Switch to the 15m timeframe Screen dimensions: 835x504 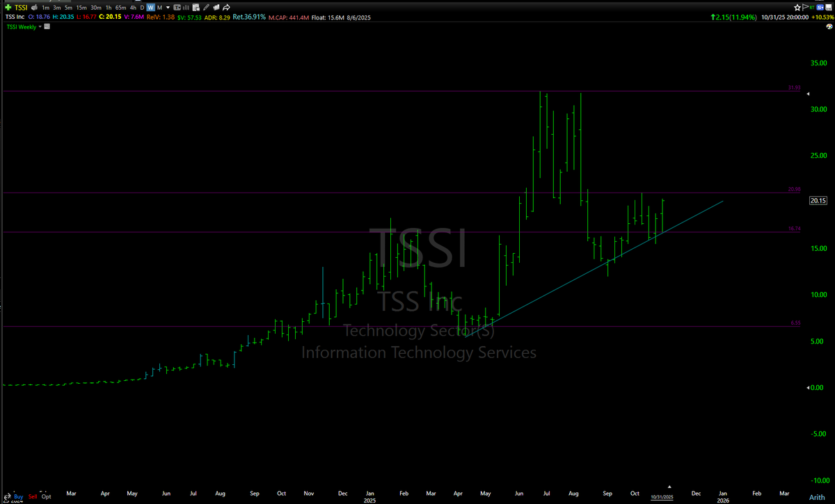[x=81, y=8]
